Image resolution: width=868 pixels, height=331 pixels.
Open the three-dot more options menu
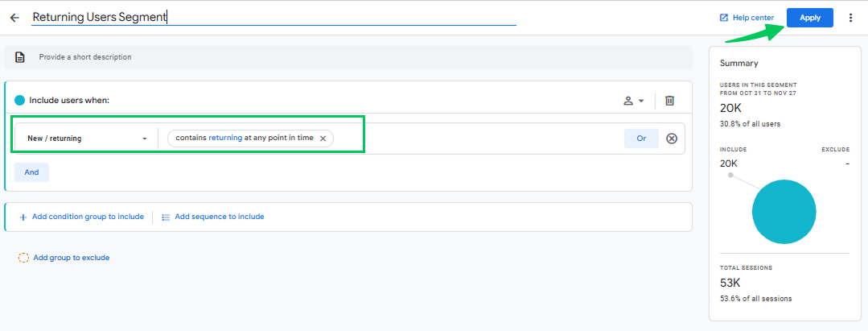[x=850, y=18]
